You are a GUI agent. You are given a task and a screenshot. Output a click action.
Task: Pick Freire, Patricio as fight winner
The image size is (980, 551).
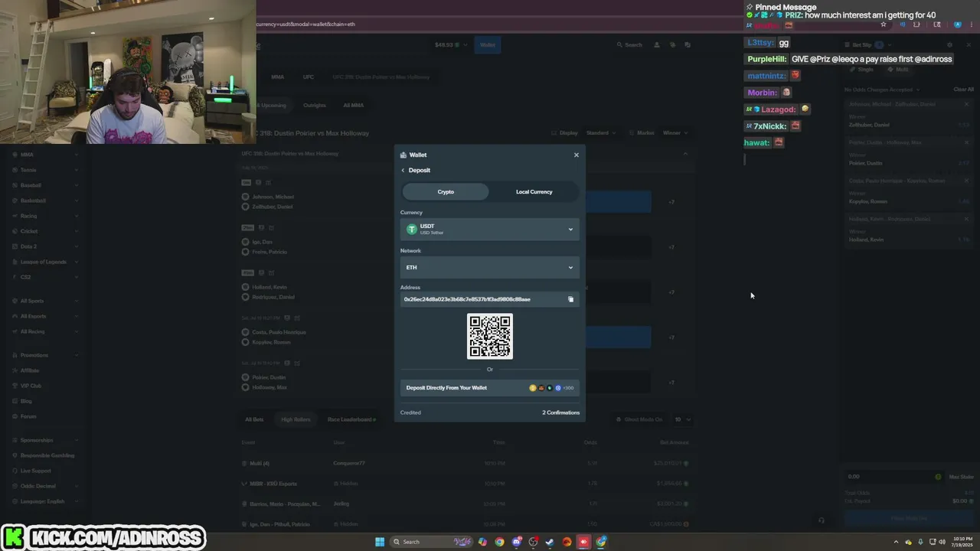269,252
